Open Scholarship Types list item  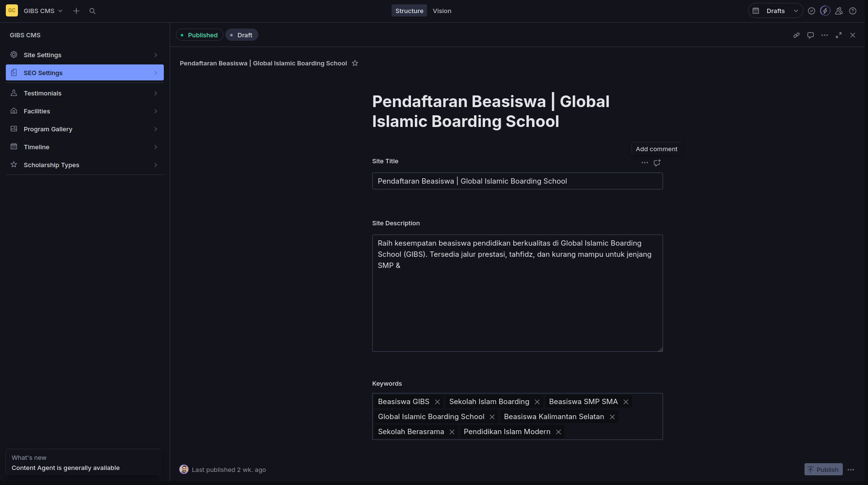tap(85, 165)
